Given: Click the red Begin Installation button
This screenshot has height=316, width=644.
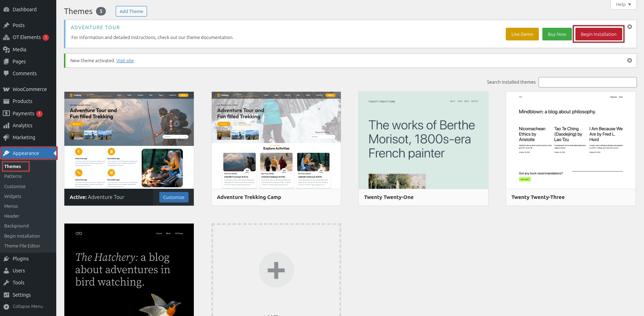Looking at the screenshot, I should (598, 34).
